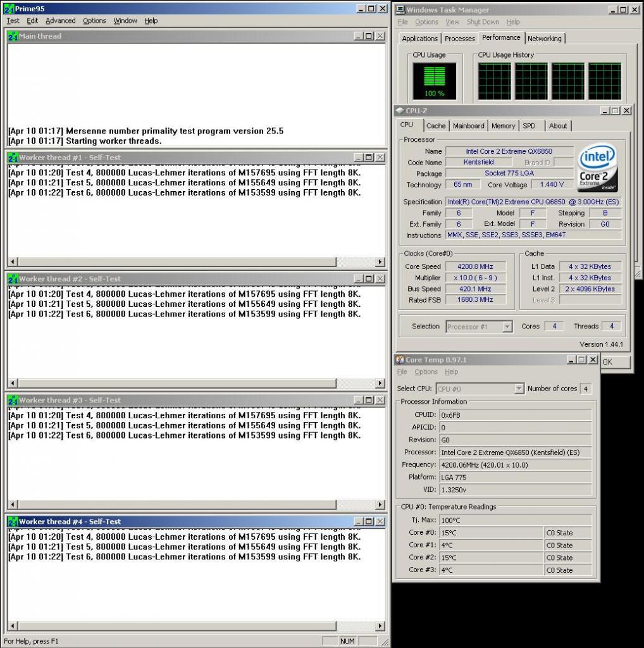
Task: Click the VID 1.3250v field
Action: pos(515,490)
